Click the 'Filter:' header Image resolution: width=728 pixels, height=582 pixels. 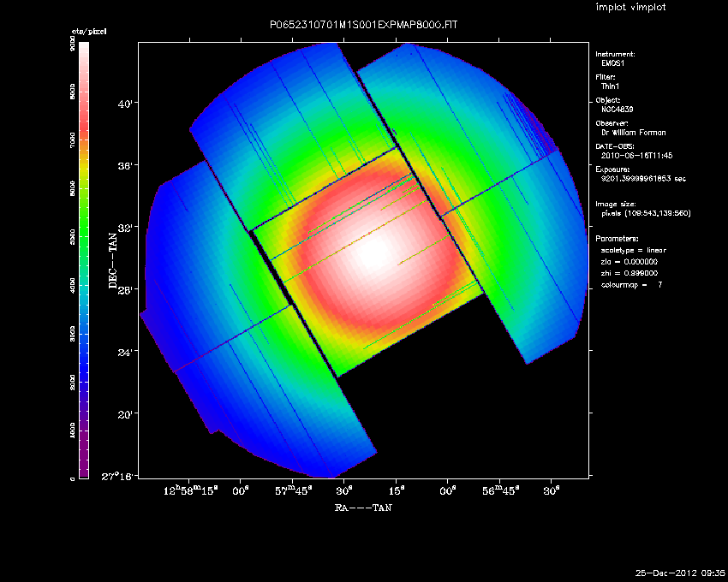click(606, 77)
